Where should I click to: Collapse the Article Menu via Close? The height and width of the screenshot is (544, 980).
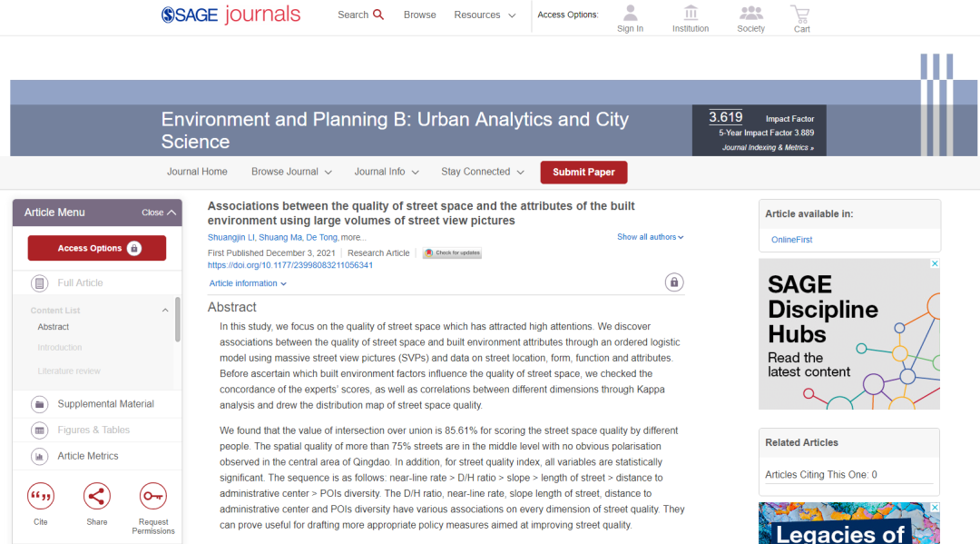pyautogui.click(x=159, y=213)
